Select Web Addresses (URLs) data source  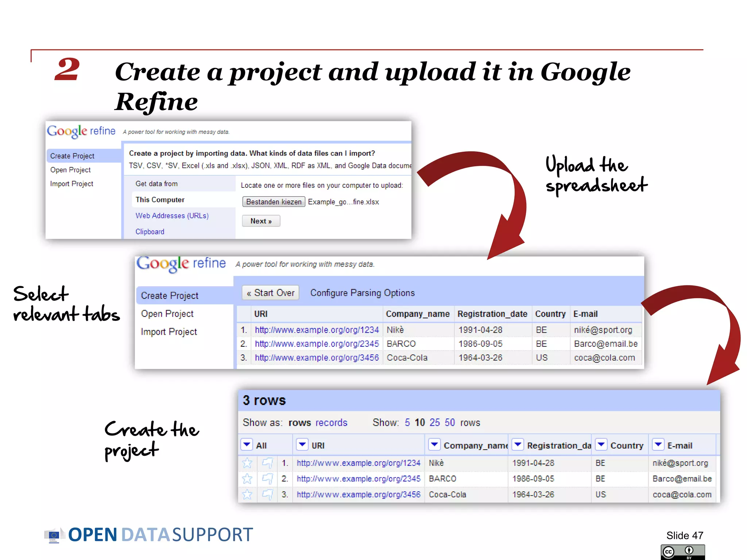pyautogui.click(x=172, y=216)
